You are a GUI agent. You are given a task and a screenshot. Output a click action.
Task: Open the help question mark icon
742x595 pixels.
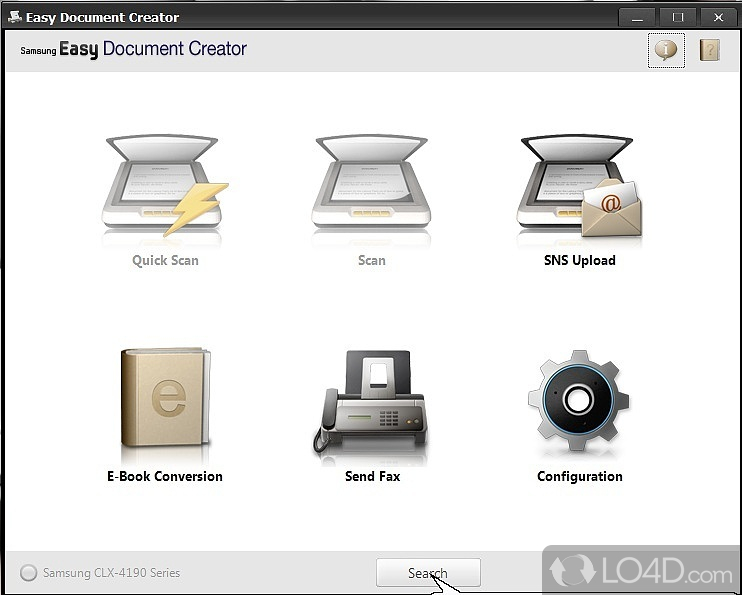click(709, 50)
